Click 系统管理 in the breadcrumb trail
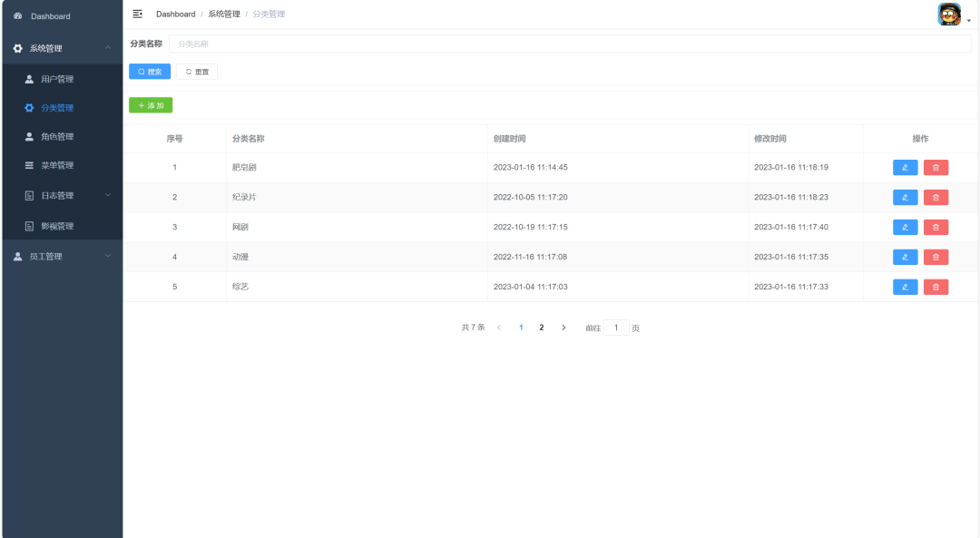Screen dimensions: 980x538 tap(224, 14)
